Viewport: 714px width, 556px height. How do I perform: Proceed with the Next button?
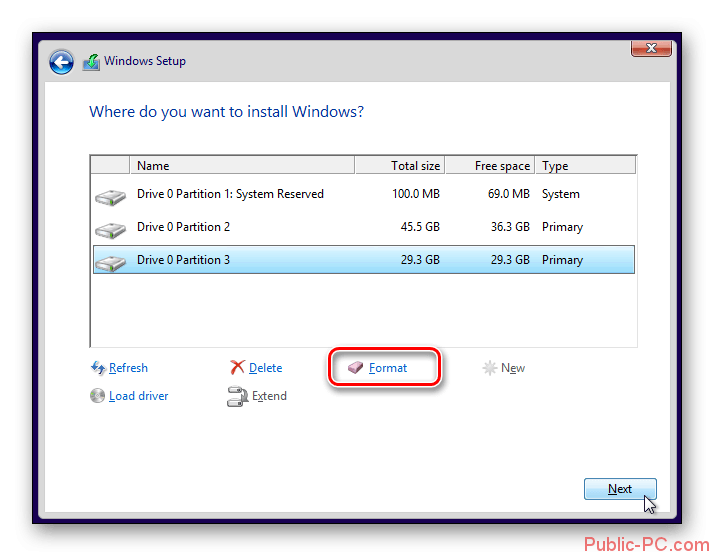(620, 489)
